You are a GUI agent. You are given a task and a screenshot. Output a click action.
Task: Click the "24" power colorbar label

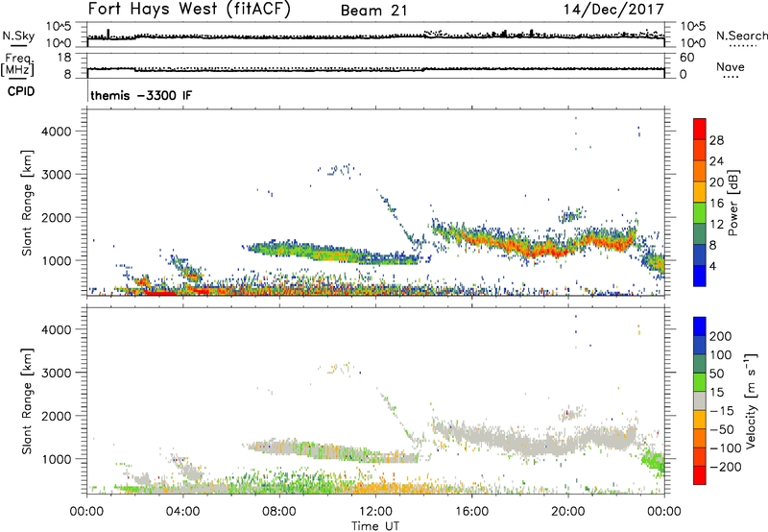tap(716, 161)
